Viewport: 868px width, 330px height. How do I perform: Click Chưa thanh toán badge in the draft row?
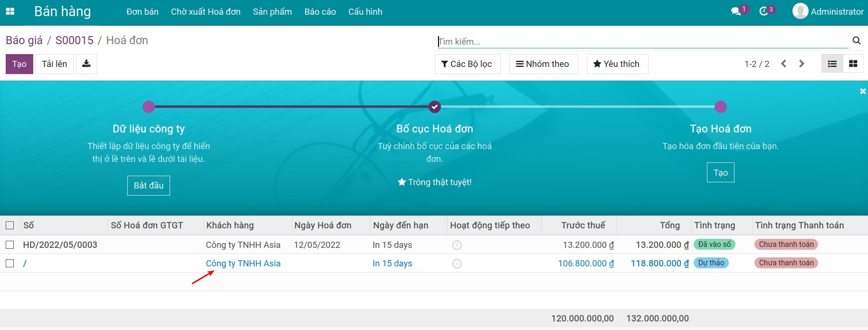tap(786, 263)
